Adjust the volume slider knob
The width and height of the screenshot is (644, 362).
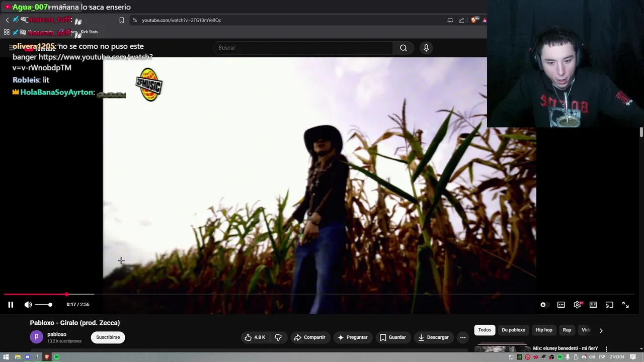pyautogui.click(x=50, y=305)
